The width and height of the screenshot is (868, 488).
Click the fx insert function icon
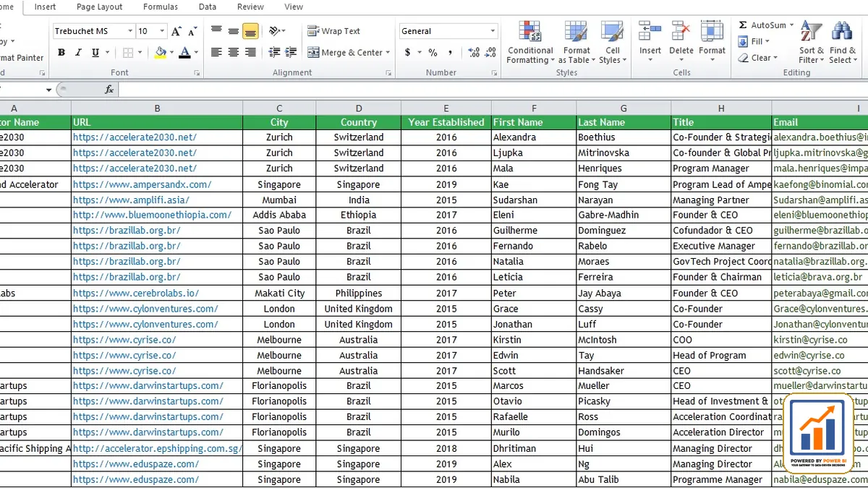[x=109, y=90]
